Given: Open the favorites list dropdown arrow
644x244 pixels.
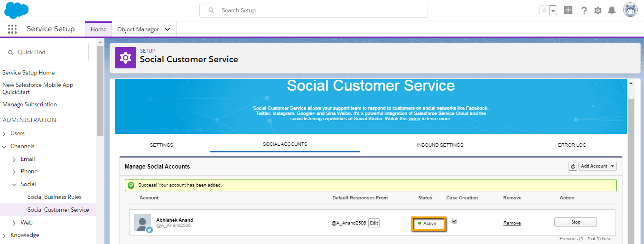Looking at the screenshot, I should coord(553,10).
